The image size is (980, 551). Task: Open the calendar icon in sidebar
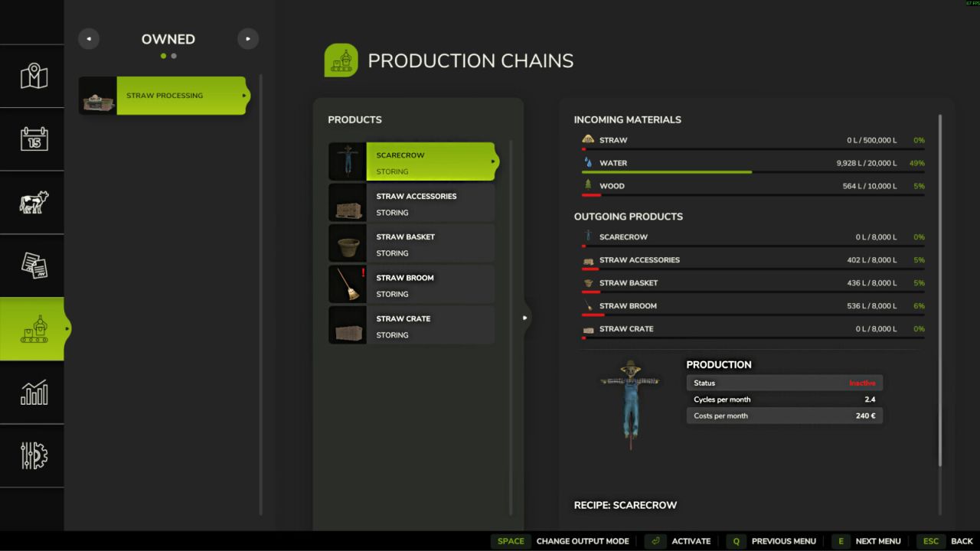point(33,139)
